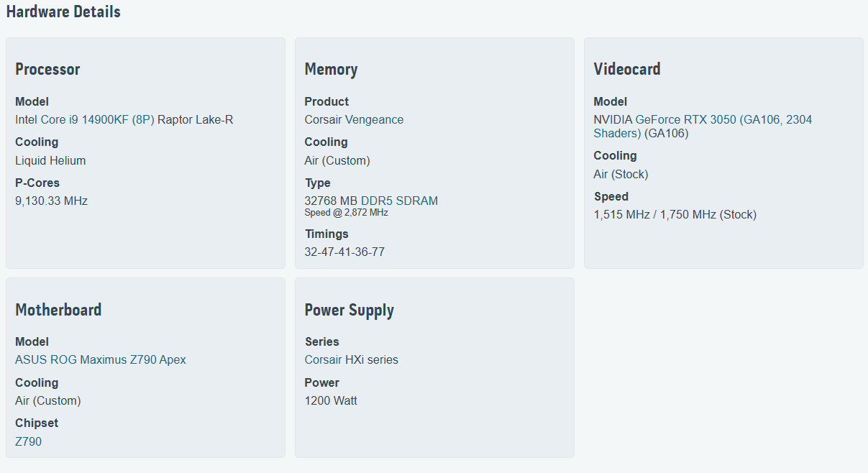Select Air (Custom) under Memory cooling
The width and height of the screenshot is (868, 473).
click(337, 160)
